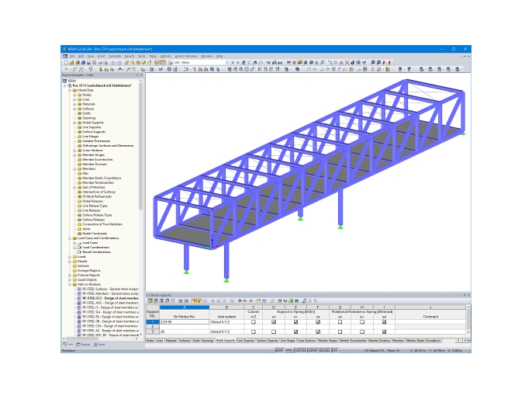Click the Open file folder icon
This screenshot has height=399, width=532.
[x=71, y=62]
